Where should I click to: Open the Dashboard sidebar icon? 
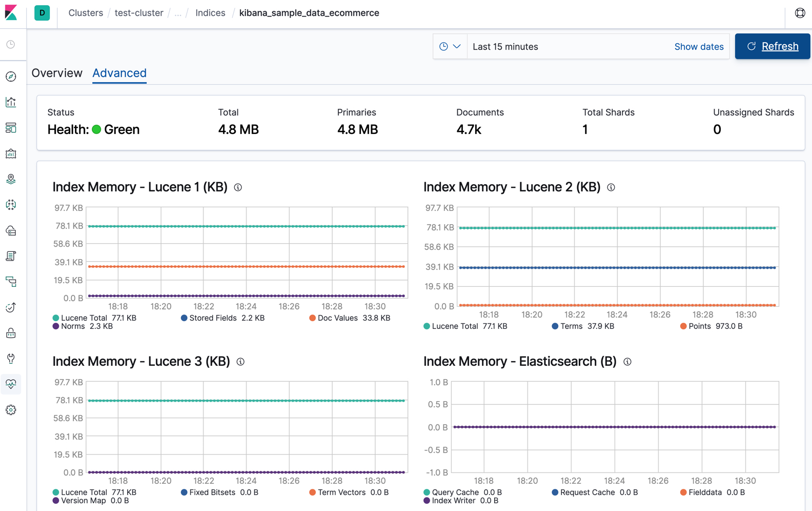11,128
